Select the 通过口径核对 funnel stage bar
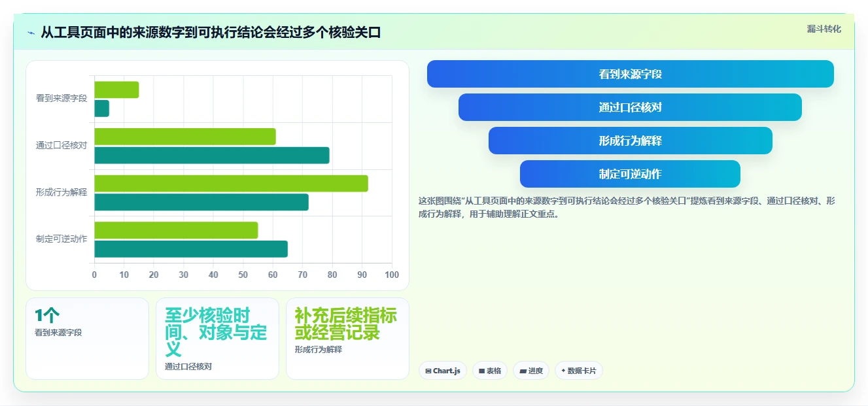Image resolution: width=868 pixels, height=406 pixels. (630, 107)
